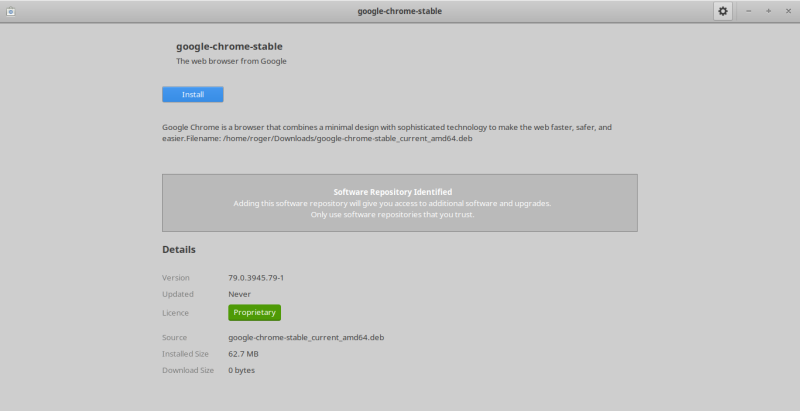Click the Updated label
The width and height of the screenshot is (800, 411).
tap(178, 294)
